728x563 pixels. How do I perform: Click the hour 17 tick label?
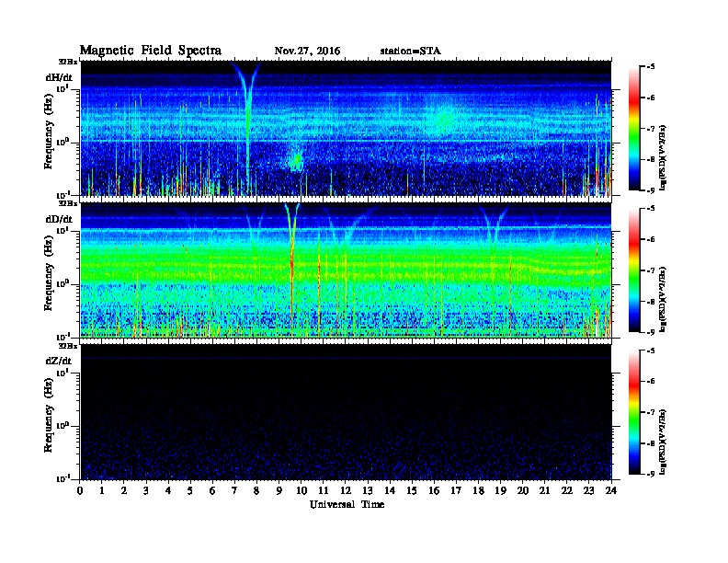coord(456,491)
